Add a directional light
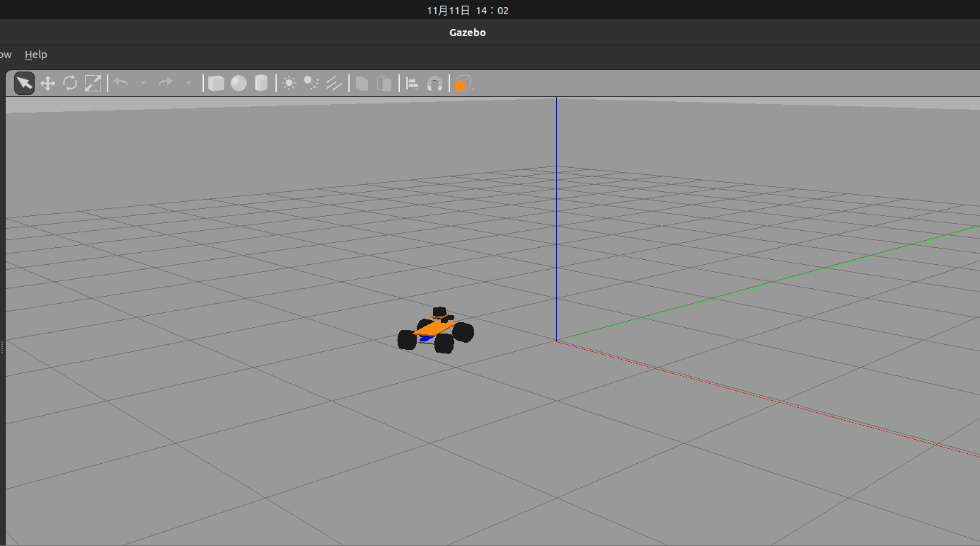The height and width of the screenshot is (546, 980). pos(334,84)
